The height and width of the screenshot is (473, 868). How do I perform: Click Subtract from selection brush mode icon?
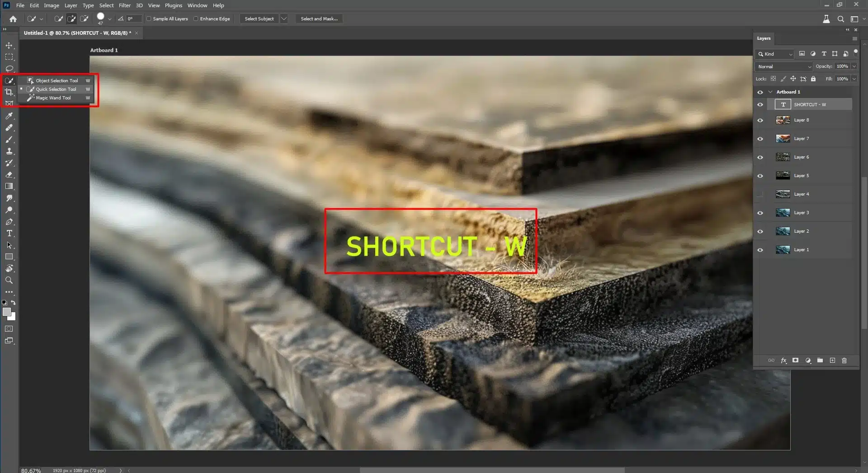84,19
